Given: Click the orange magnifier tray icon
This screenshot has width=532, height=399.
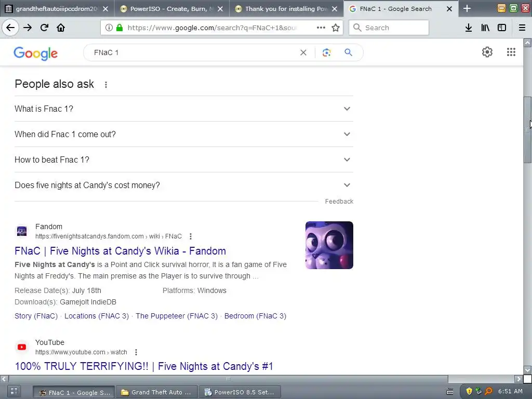Looking at the screenshot, I should click(x=488, y=391).
